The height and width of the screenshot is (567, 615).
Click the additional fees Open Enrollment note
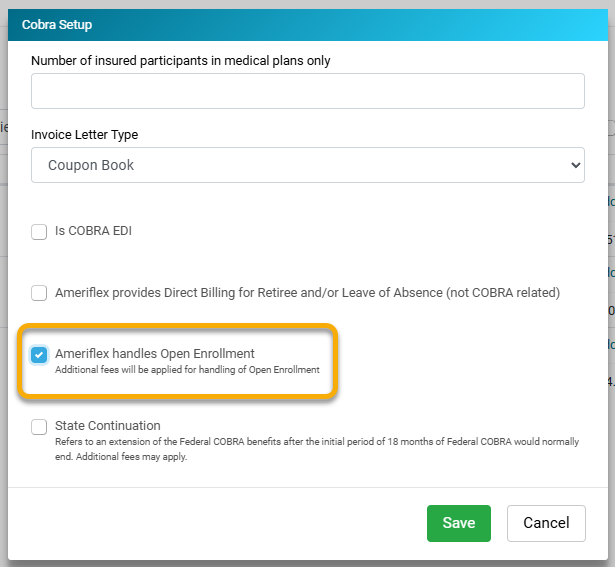[187, 370]
